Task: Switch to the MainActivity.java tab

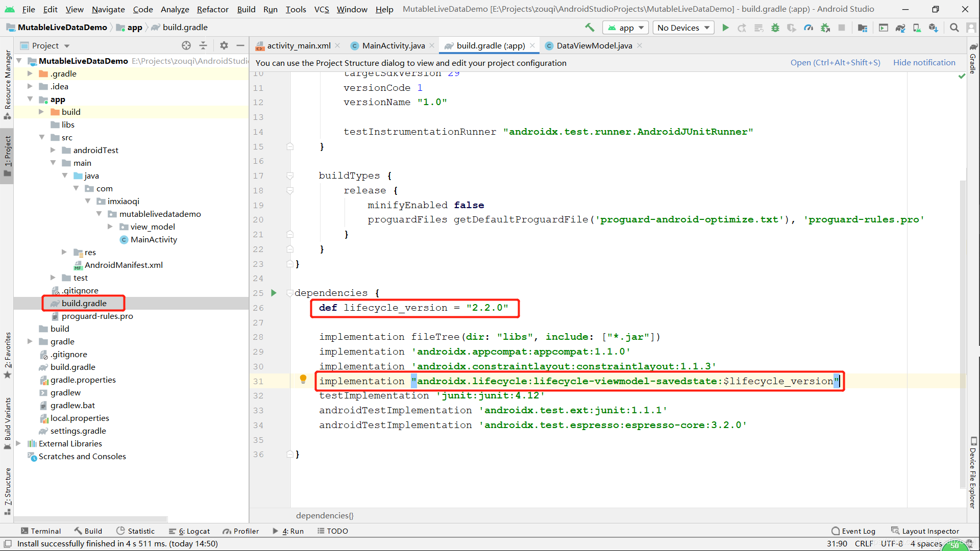Action: pos(392,45)
